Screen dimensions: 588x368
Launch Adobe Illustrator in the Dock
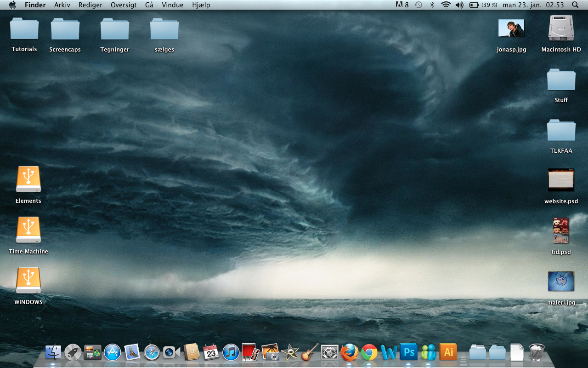[x=448, y=352]
